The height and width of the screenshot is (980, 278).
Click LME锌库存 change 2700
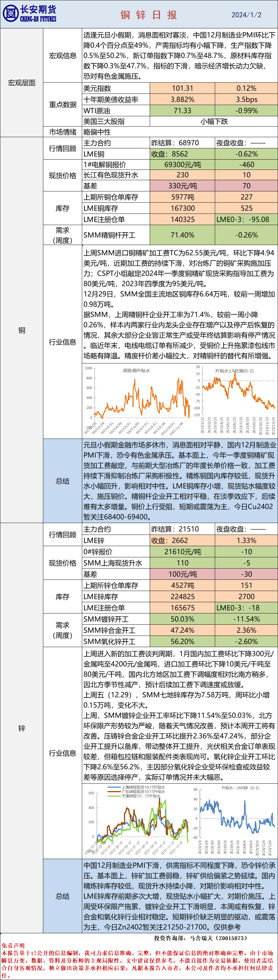coord(246,597)
